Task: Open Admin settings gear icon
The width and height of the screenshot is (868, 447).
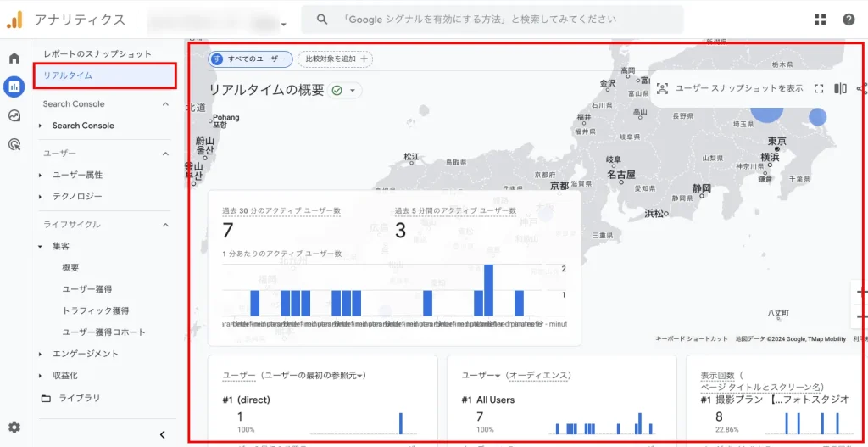Action: (14, 427)
